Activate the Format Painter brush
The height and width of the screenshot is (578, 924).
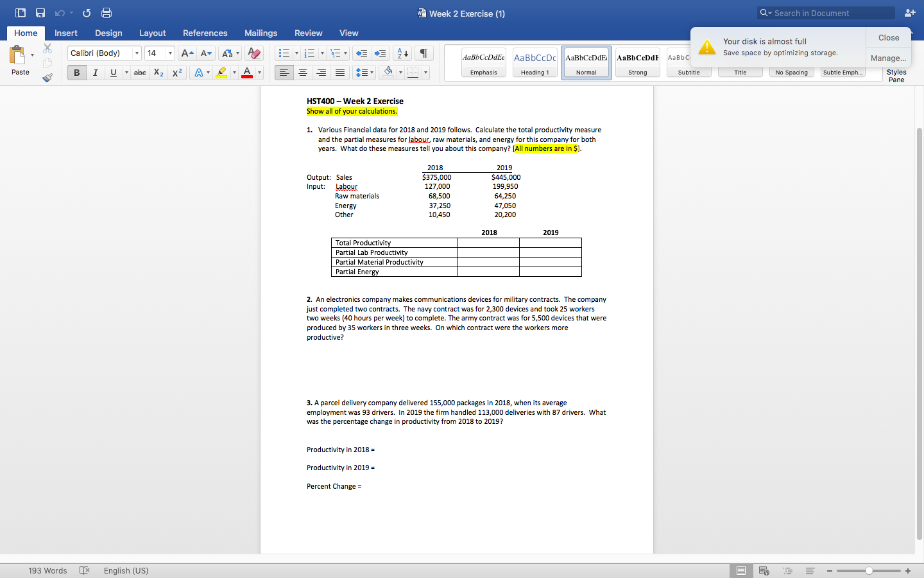coord(47,77)
